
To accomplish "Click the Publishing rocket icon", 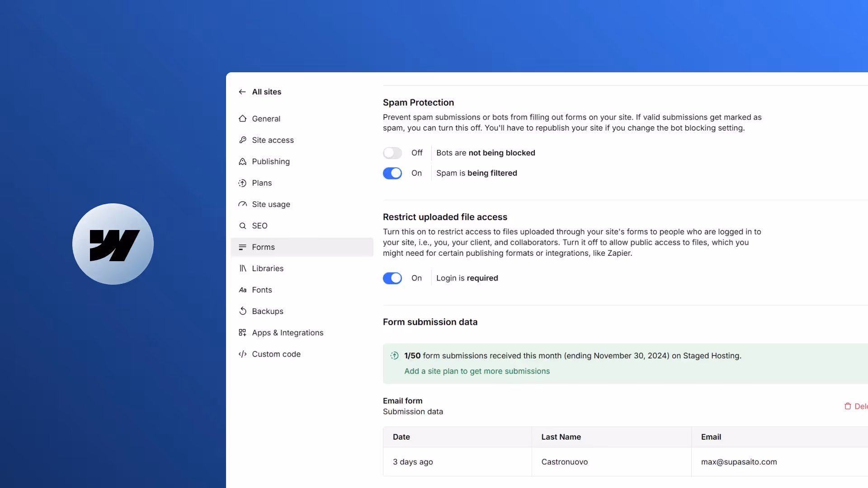I will [x=243, y=161].
